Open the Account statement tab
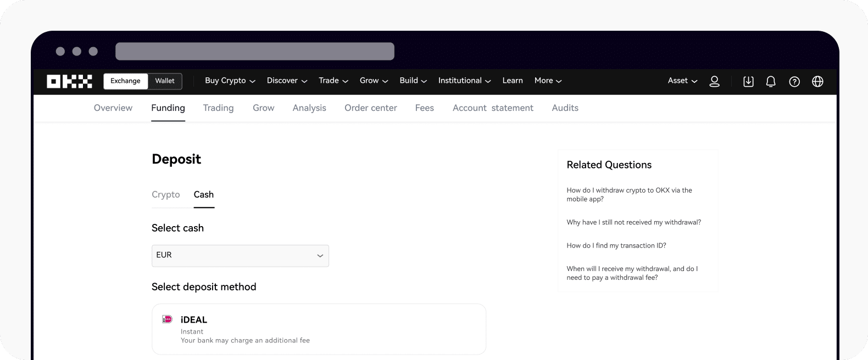Image resolution: width=868 pixels, height=360 pixels. (493, 108)
